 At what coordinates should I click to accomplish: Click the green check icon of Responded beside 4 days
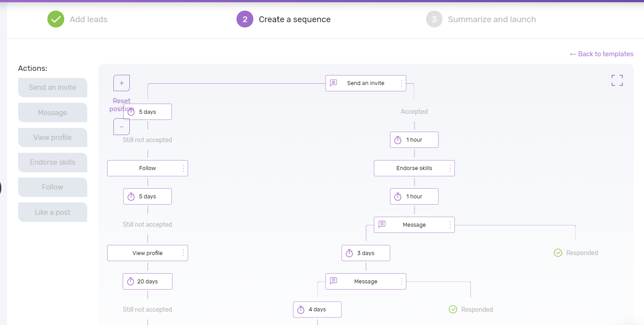[x=453, y=310]
